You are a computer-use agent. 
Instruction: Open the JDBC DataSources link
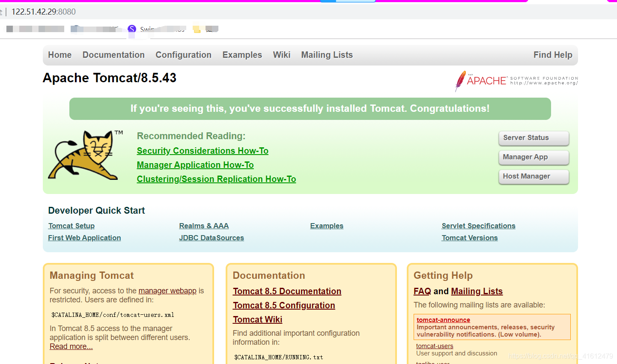(x=212, y=238)
